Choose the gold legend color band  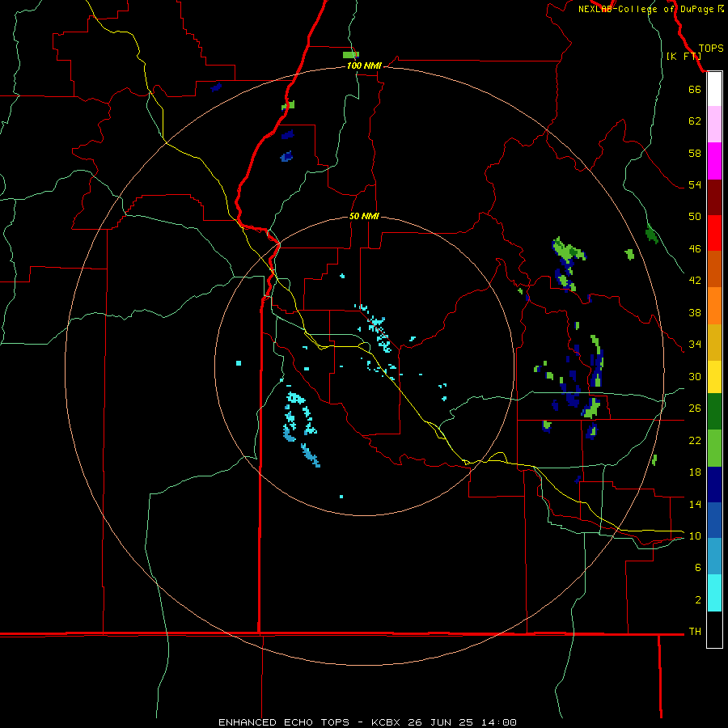pos(714,343)
